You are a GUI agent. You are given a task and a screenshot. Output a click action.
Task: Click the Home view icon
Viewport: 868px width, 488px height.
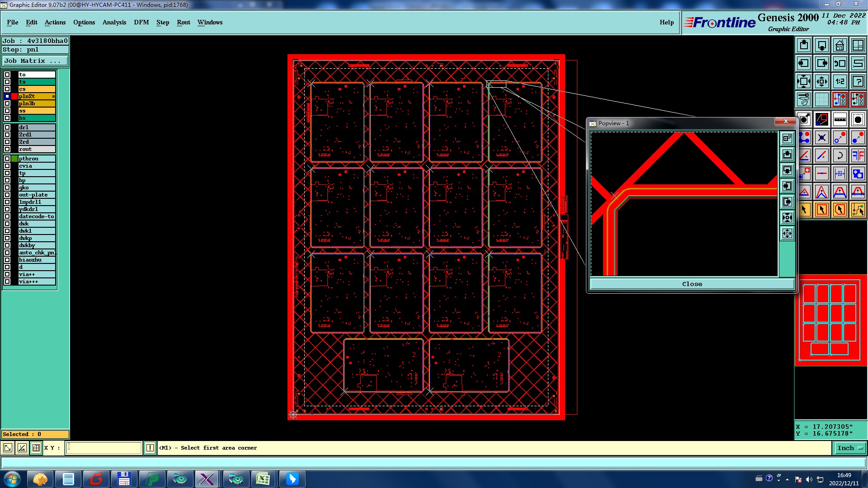click(840, 45)
